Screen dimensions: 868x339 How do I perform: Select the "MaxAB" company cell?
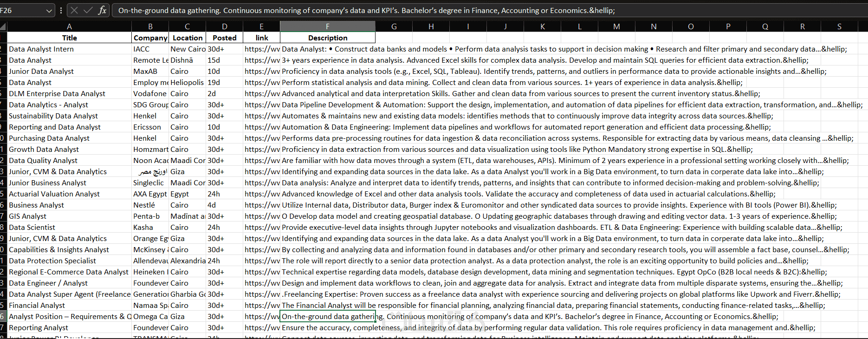(x=150, y=71)
